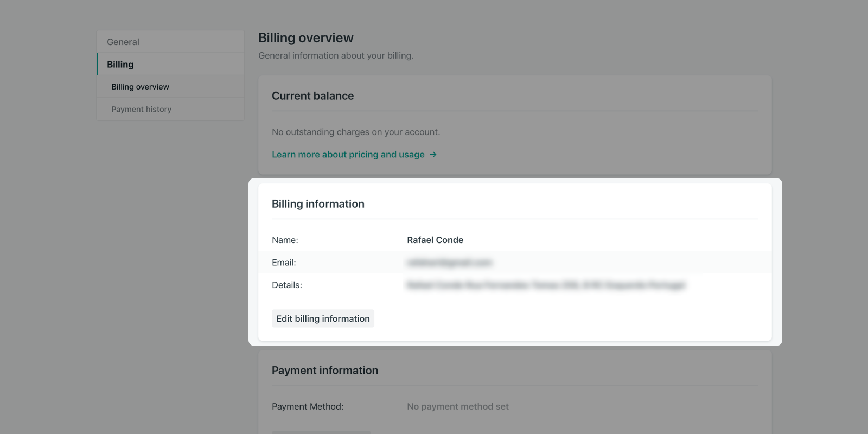
Task: Click the Email: field label
Action: pos(284,263)
